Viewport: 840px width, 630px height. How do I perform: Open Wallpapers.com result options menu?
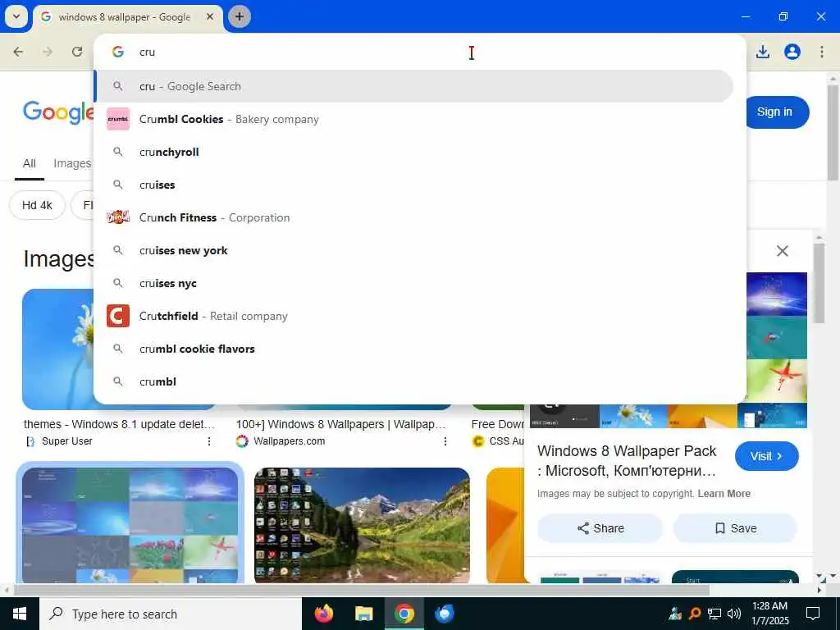click(x=445, y=441)
